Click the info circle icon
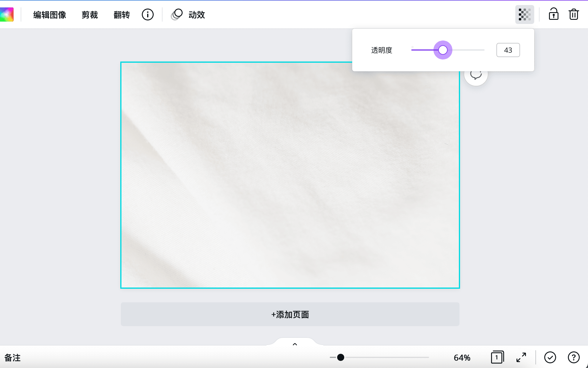The image size is (588, 368). point(148,14)
